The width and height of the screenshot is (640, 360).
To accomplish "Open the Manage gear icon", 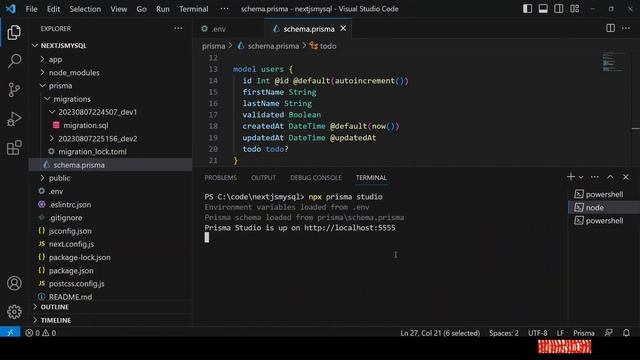I will [x=14, y=312].
